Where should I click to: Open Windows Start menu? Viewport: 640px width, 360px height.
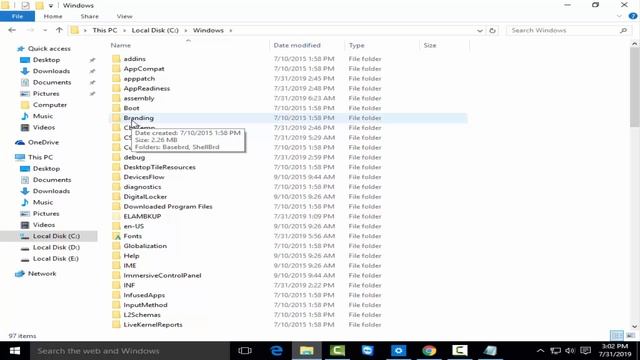pyautogui.click(x=15, y=351)
